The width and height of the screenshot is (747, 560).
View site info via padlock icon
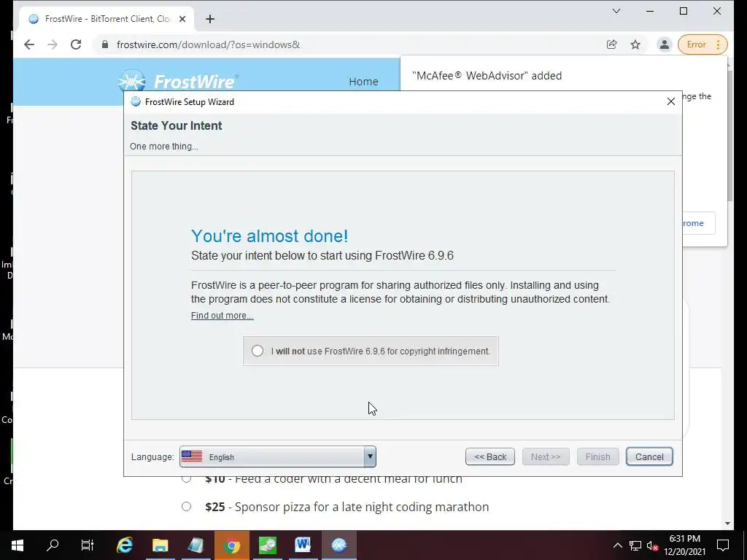pyautogui.click(x=105, y=44)
